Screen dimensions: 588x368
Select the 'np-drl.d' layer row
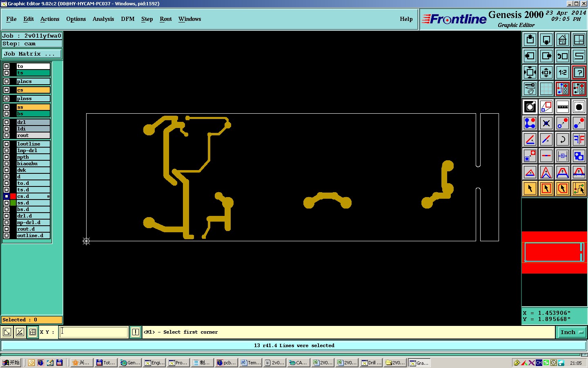pos(33,222)
